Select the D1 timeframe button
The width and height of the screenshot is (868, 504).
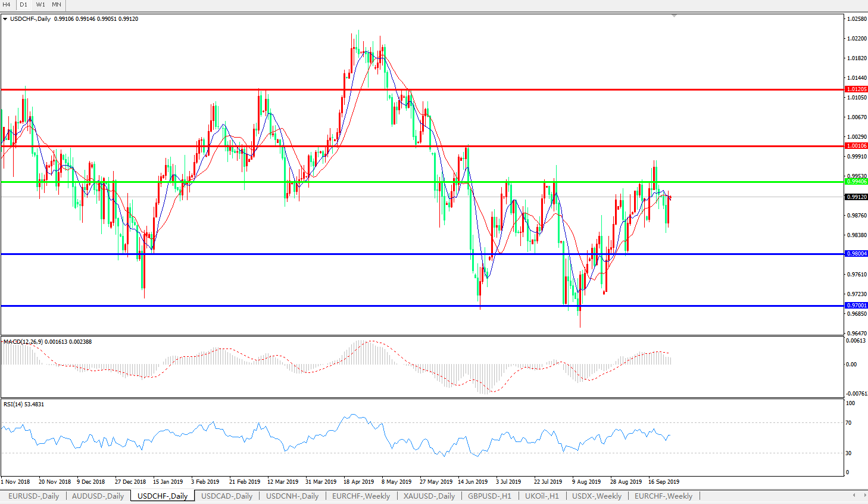(24, 5)
